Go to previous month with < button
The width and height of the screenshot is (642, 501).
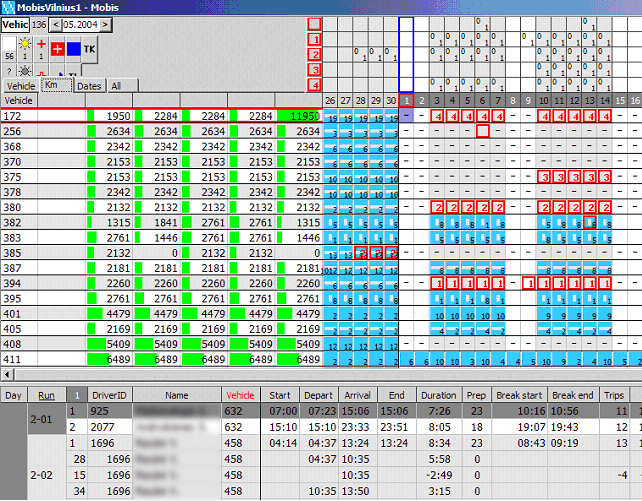[55, 25]
